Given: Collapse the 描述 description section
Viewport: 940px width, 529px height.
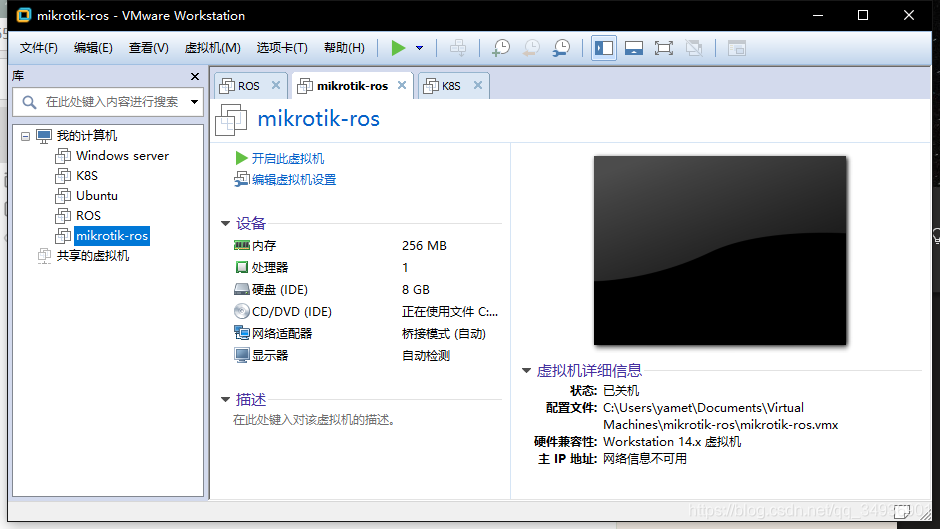Looking at the screenshot, I should pos(226,399).
